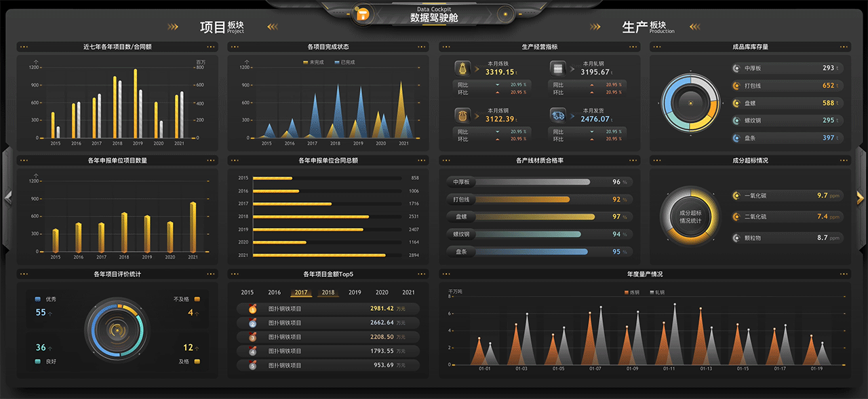This screenshot has width=868, height=399.
Task: Click the 同比 down-trend arrow under 本月炼铁
Action: pyautogui.click(x=498, y=85)
